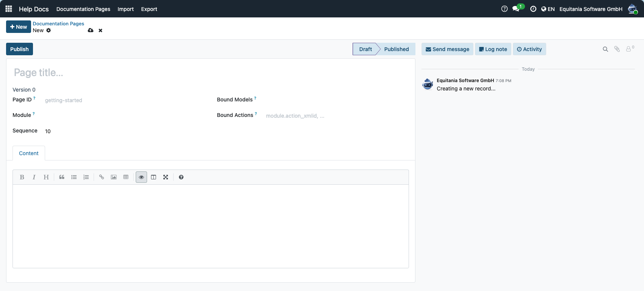The height and width of the screenshot is (291, 644).
Task: Open the Export menu
Action: point(149,9)
